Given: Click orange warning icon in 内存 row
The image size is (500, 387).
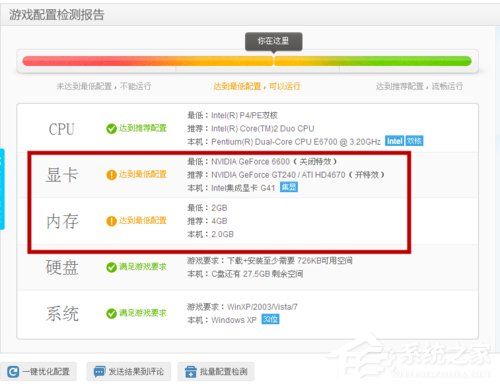Looking at the screenshot, I should (x=111, y=221).
